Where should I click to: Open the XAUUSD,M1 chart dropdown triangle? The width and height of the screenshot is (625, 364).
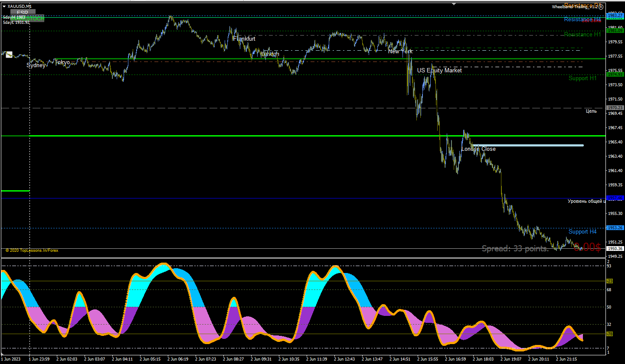[x=4, y=6]
